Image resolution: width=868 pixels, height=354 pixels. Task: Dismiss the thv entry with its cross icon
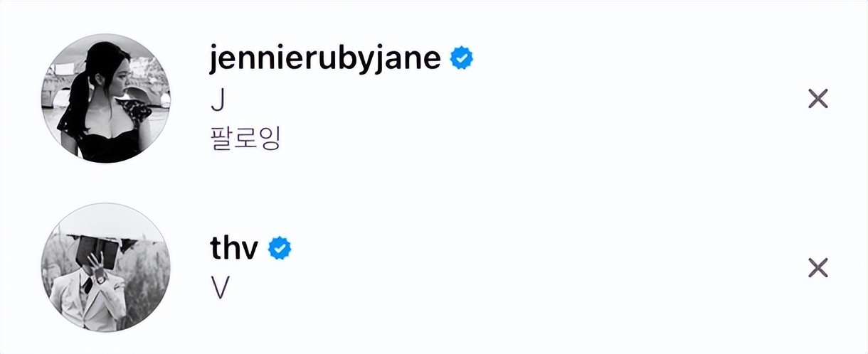tap(818, 268)
